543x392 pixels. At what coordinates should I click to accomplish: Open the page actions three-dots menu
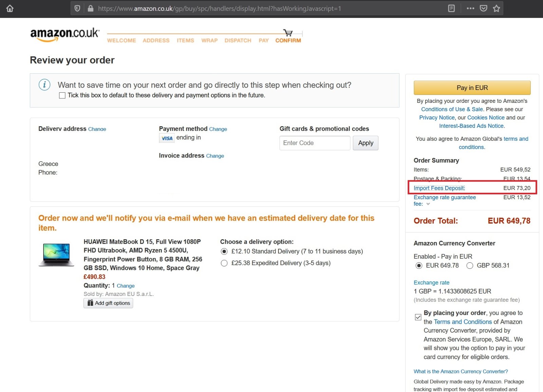point(470,8)
